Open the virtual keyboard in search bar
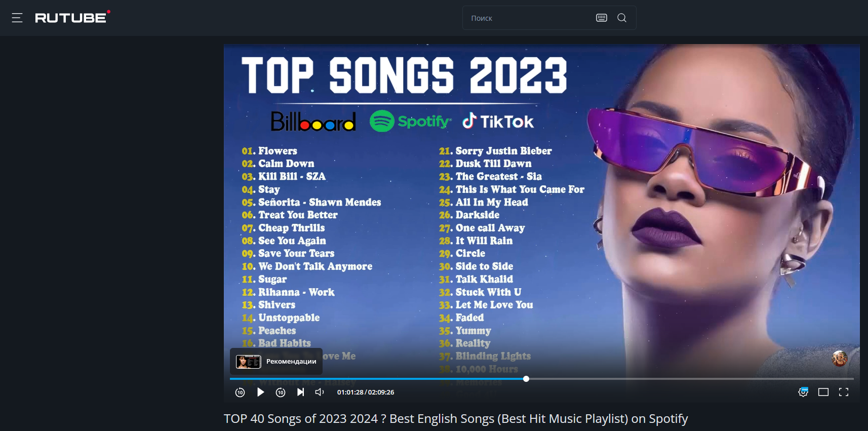The width and height of the screenshot is (868, 431). [x=601, y=18]
